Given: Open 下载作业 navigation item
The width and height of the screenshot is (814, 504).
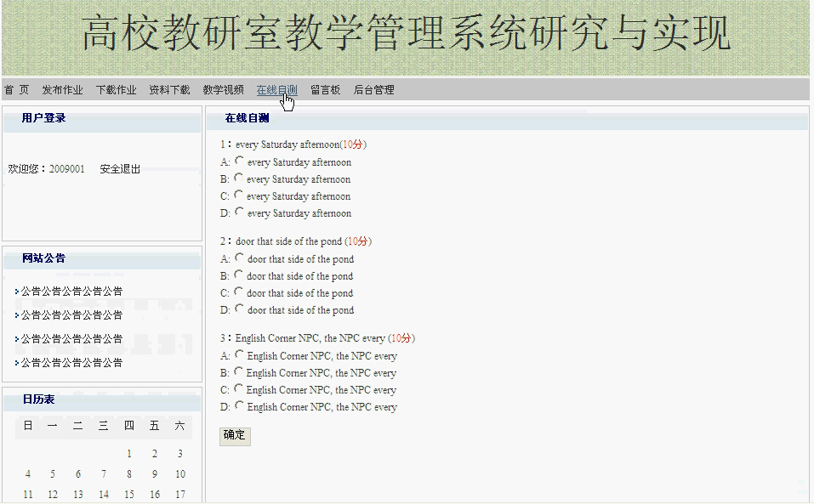Looking at the screenshot, I should [x=116, y=90].
